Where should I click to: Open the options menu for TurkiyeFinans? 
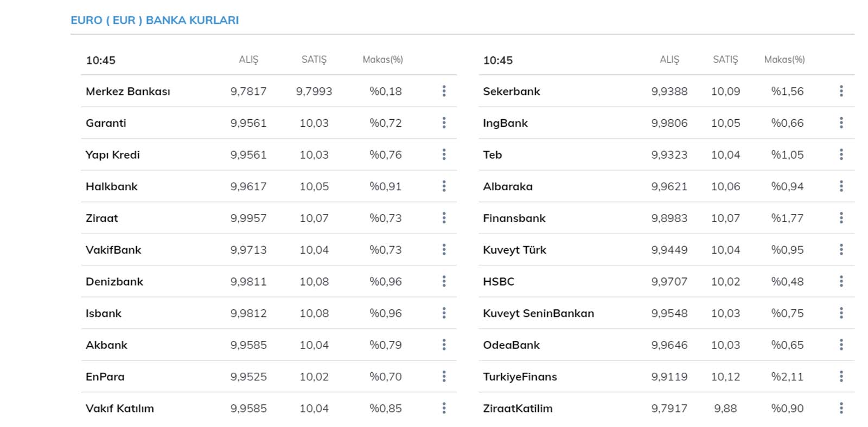coord(841,377)
